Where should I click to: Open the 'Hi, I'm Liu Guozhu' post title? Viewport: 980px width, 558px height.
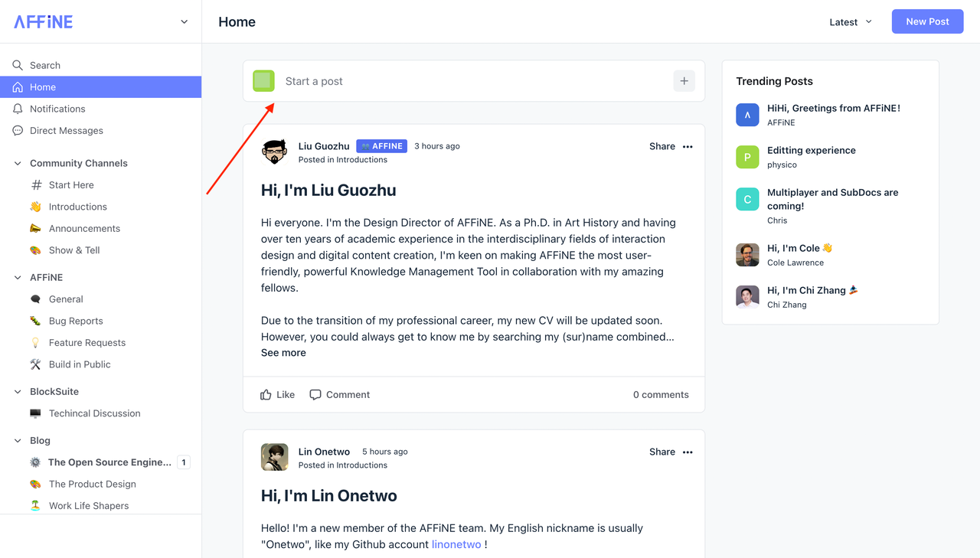pyautogui.click(x=328, y=191)
